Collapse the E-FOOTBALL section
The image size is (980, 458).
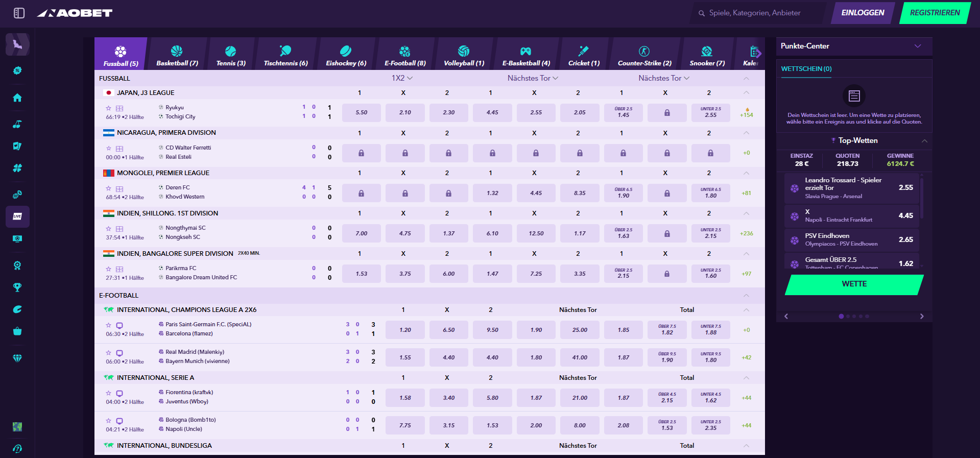point(746,295)
